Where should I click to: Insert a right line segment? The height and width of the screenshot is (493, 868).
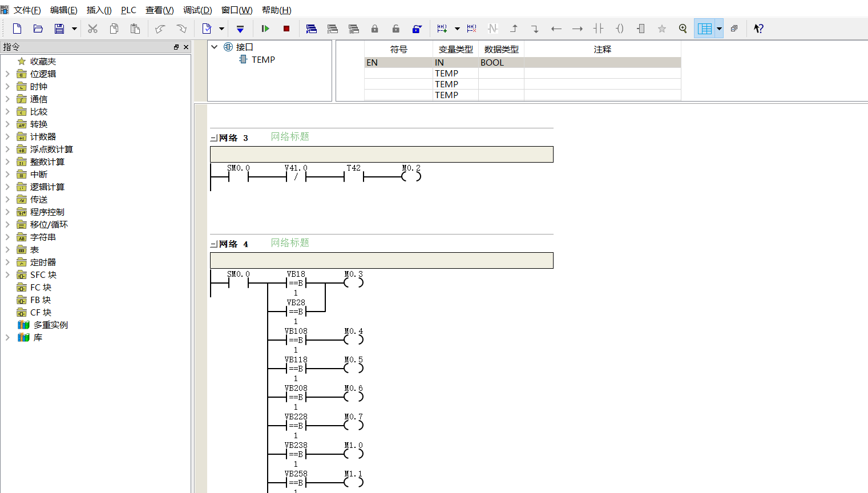(578, 29)
